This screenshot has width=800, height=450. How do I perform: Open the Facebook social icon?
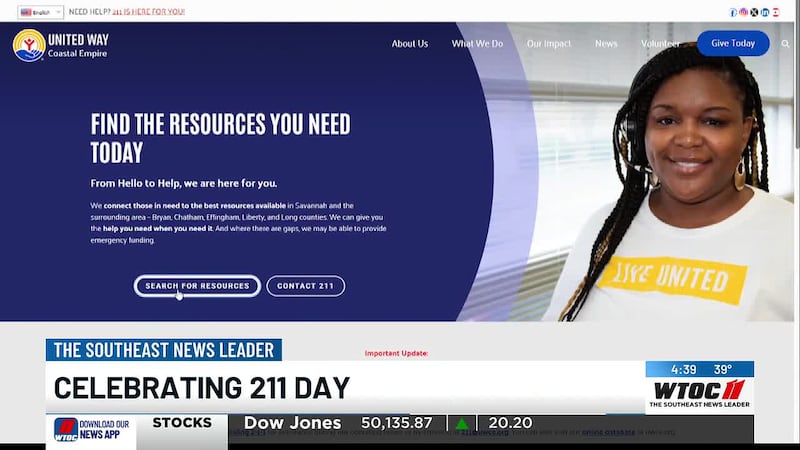[733, 12]
